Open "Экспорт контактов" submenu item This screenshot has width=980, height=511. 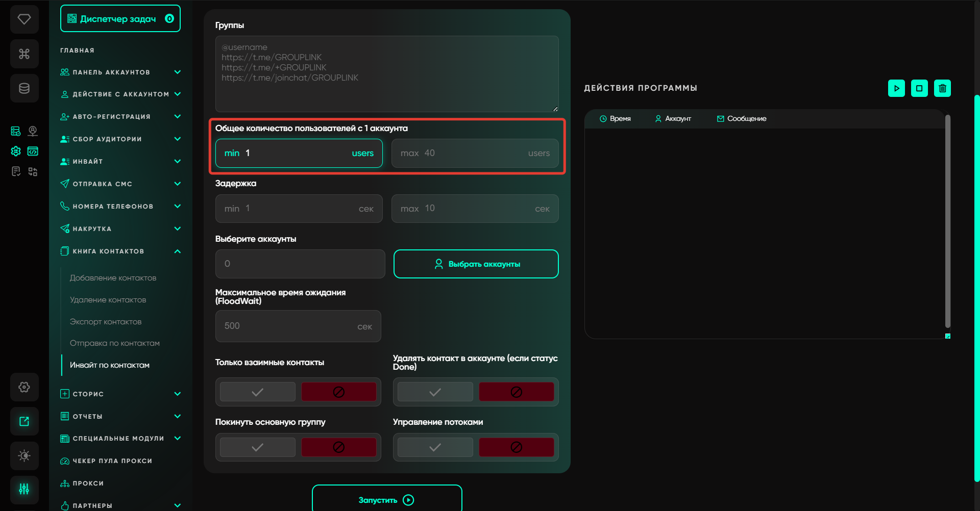(x=106, y=322)
